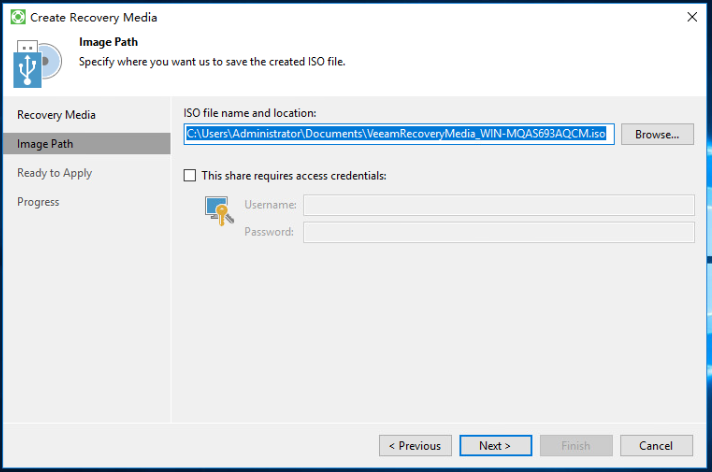Click the 'Create Recovery Media' window title
Screen dimensions: 712x472
point(94,18)
